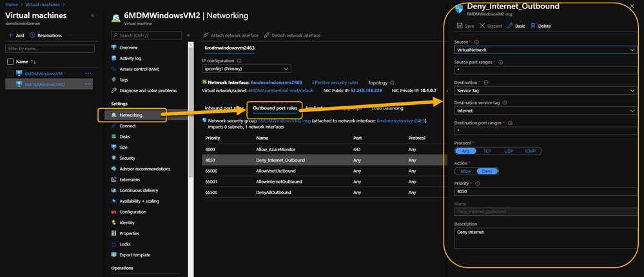The image size is (644, 277).
Task: Open the AllowVnetOutBound rule row
Action: [324, 171]
